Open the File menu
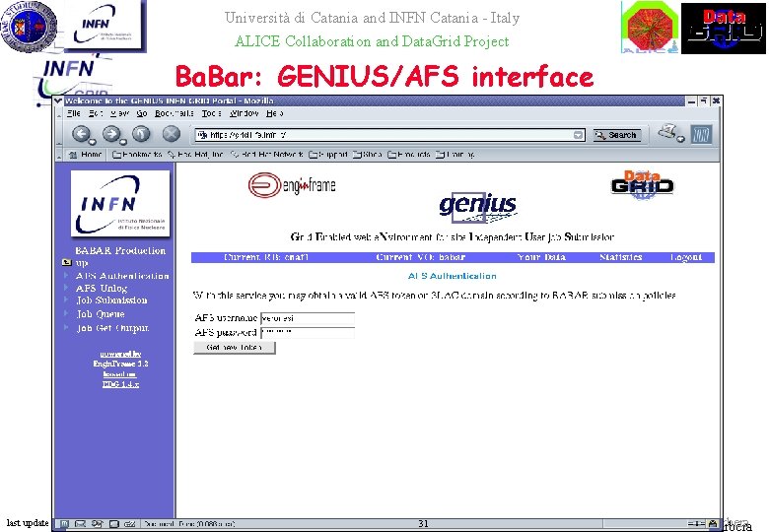The width and height of the screenshot is (769, 532). (x=74, y=113)
